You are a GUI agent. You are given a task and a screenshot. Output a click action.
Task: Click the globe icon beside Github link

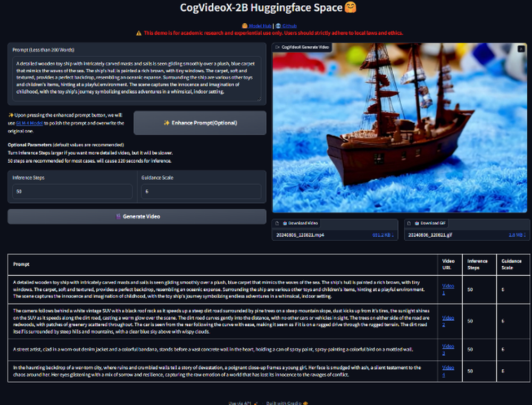(278, 26)
